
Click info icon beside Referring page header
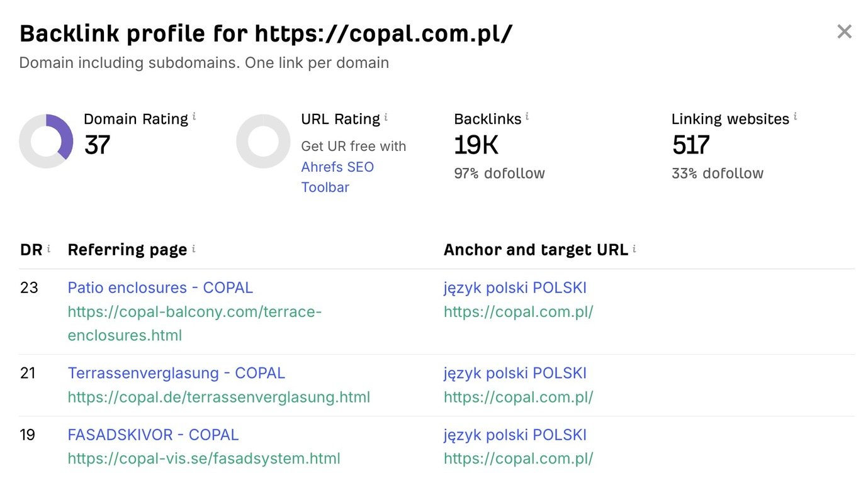click(x=193, y=249)
